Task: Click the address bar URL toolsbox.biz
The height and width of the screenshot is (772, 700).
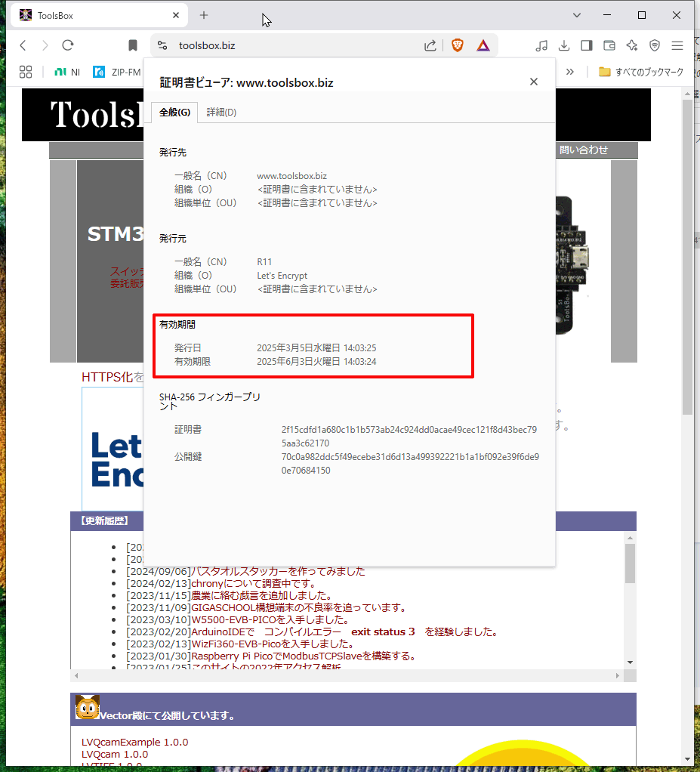Action: (207, 46)
